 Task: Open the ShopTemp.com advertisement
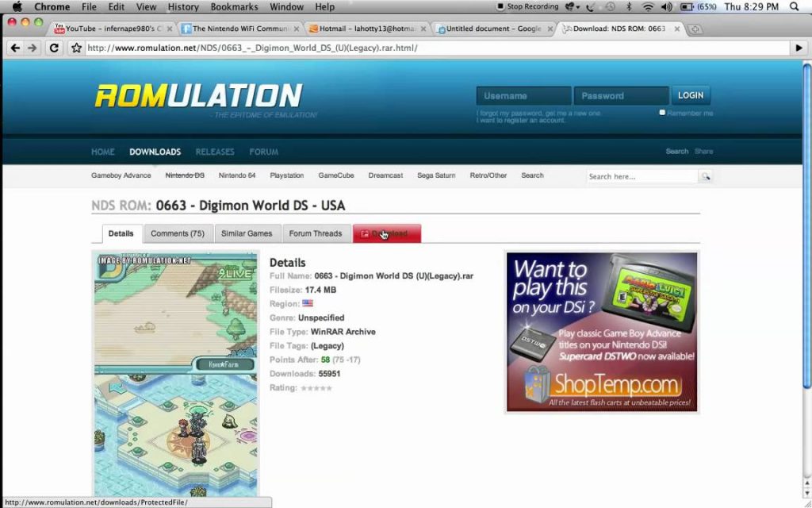tap(602, 332)
